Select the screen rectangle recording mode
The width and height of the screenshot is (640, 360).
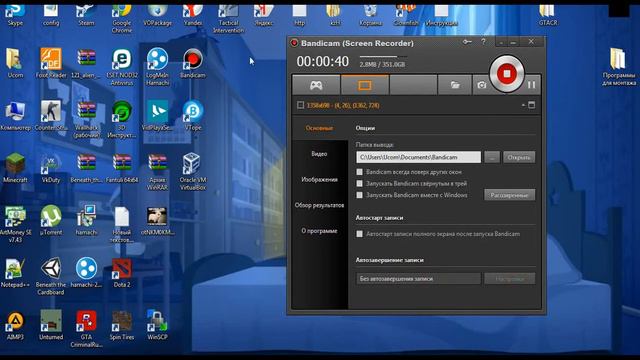click(364, 85)
